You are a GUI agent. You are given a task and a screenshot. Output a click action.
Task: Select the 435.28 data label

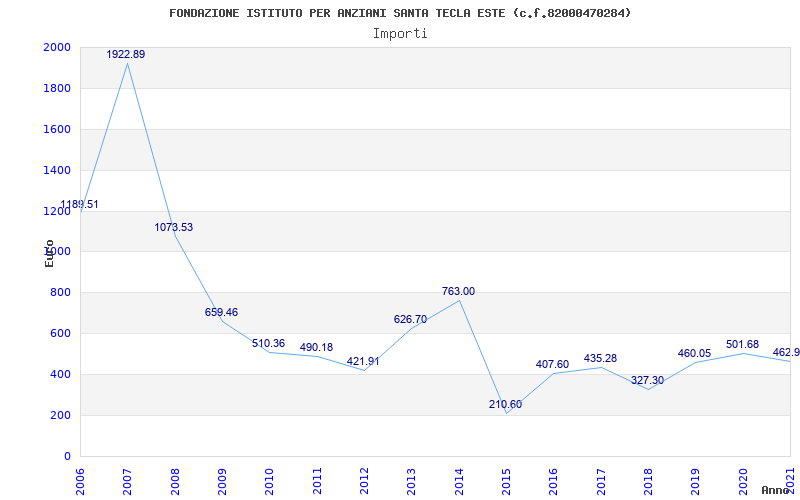pyautogui.click(x=601, y=359)
